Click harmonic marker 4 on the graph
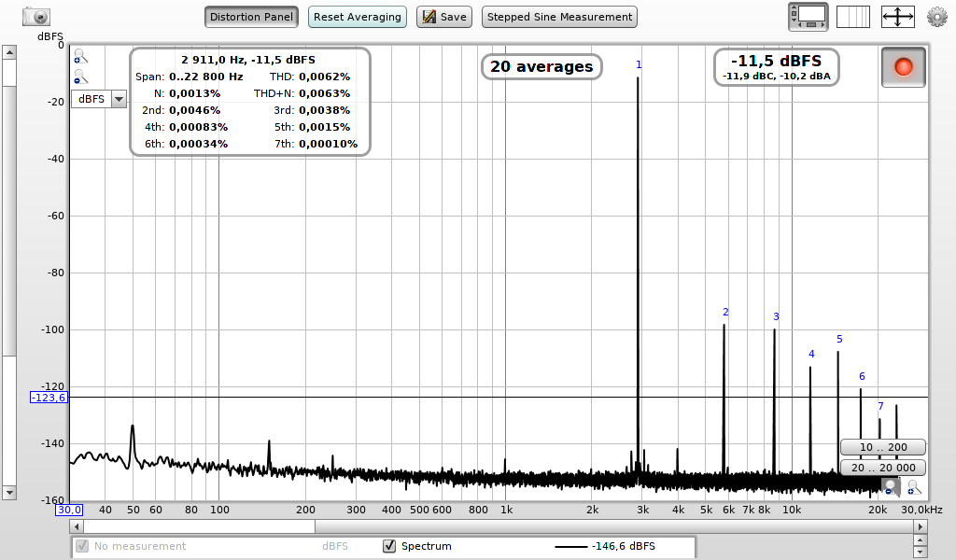This screenshot has width=956, height=560. [x=811, y=354]
